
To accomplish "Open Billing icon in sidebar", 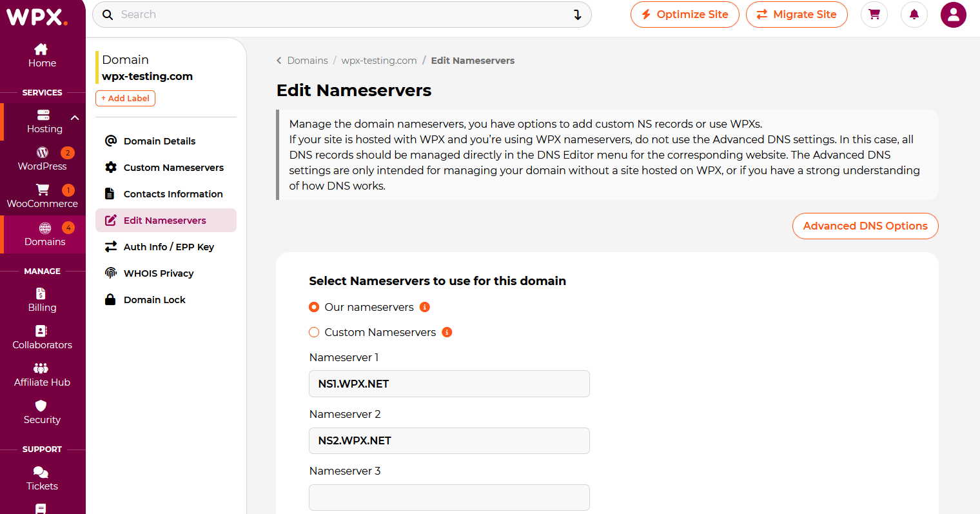I will [41, 293].
